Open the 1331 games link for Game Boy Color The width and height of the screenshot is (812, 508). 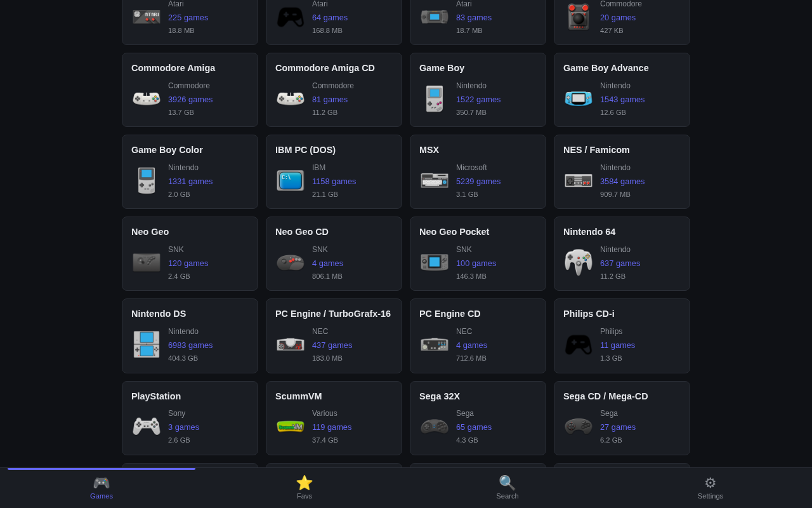pyautogui.click(x=190, y=181)
